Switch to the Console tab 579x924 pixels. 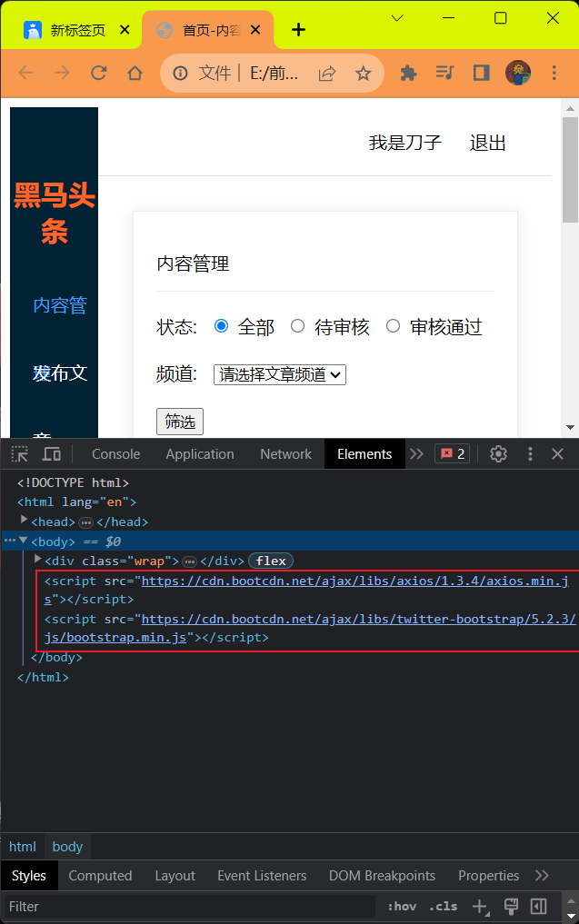click(116, 454)
